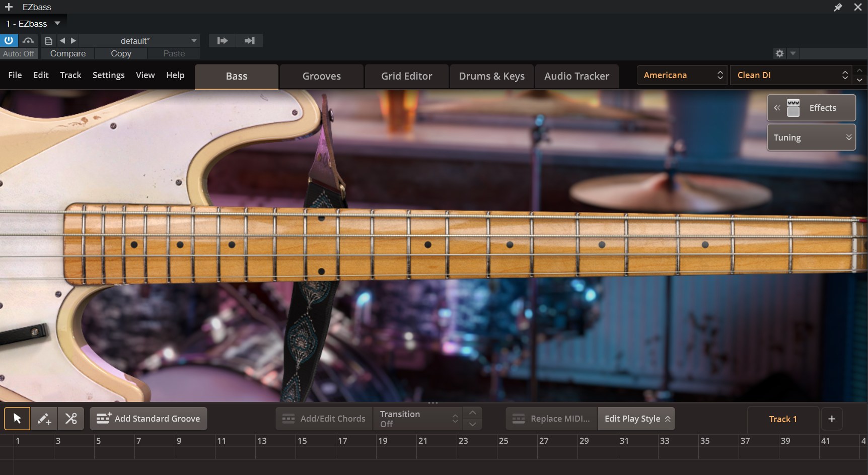Click Replace MIDI... button
The height and width of the screenshot is (475, 868).
pos(551,419)
